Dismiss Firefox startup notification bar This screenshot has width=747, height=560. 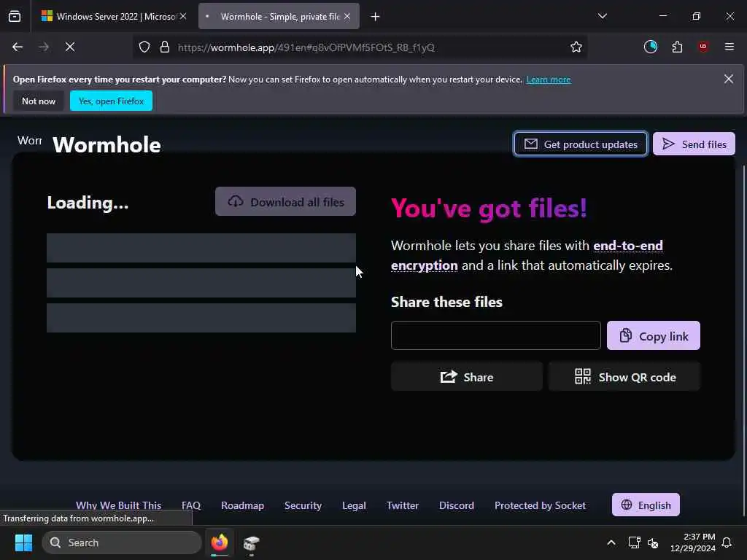(x=729, y=79)
